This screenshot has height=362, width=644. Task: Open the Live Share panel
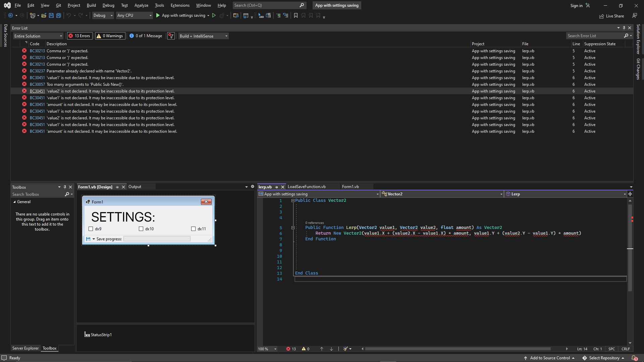click(x=611, y=16)
